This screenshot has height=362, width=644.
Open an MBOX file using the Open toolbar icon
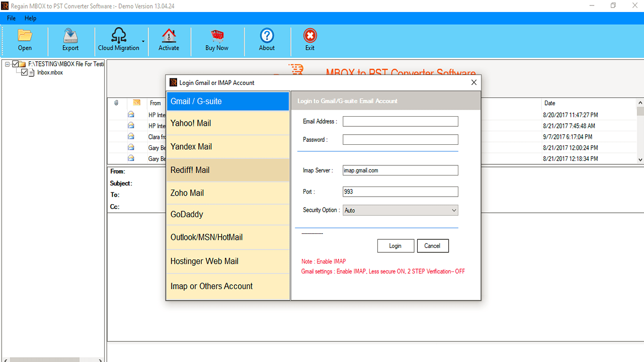[25, 40]
